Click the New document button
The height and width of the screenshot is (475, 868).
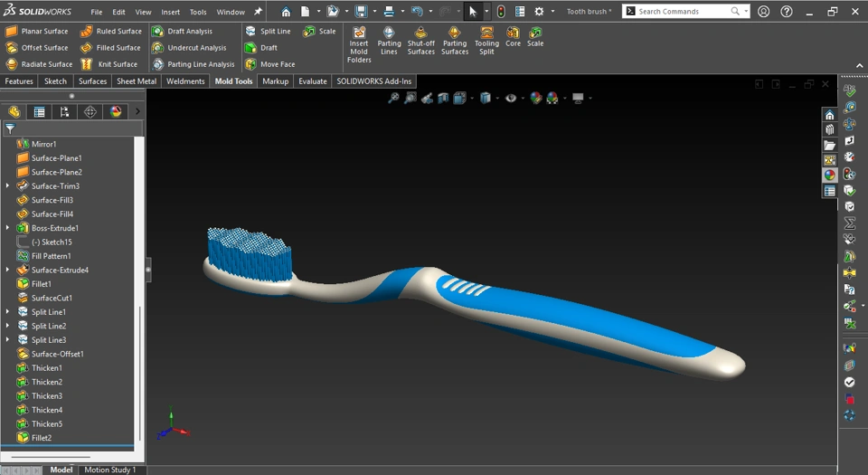click(305, 11)
